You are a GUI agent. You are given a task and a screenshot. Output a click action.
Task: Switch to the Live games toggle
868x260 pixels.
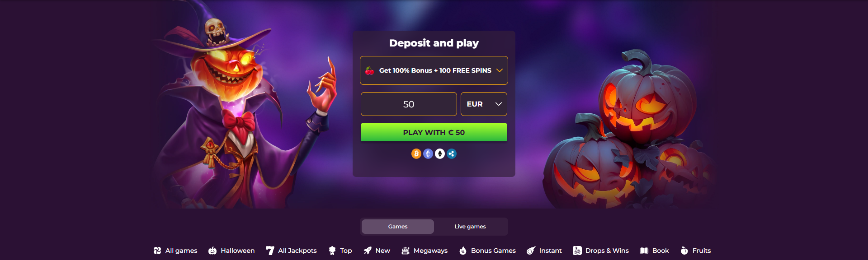(470, 227)
